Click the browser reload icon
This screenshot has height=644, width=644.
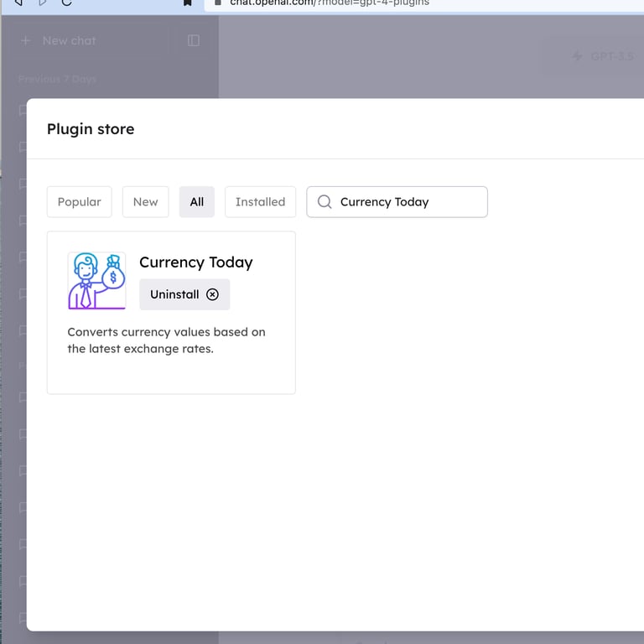66,3
